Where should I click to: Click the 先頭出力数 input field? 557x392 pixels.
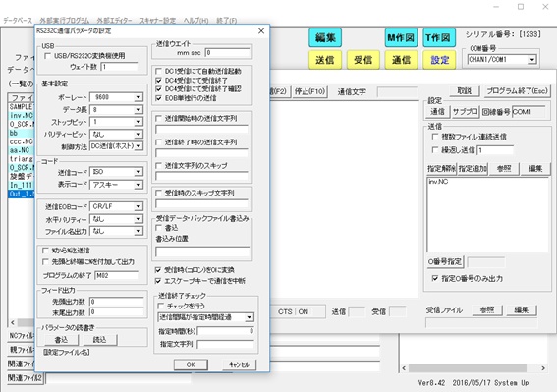coord(116,302)
